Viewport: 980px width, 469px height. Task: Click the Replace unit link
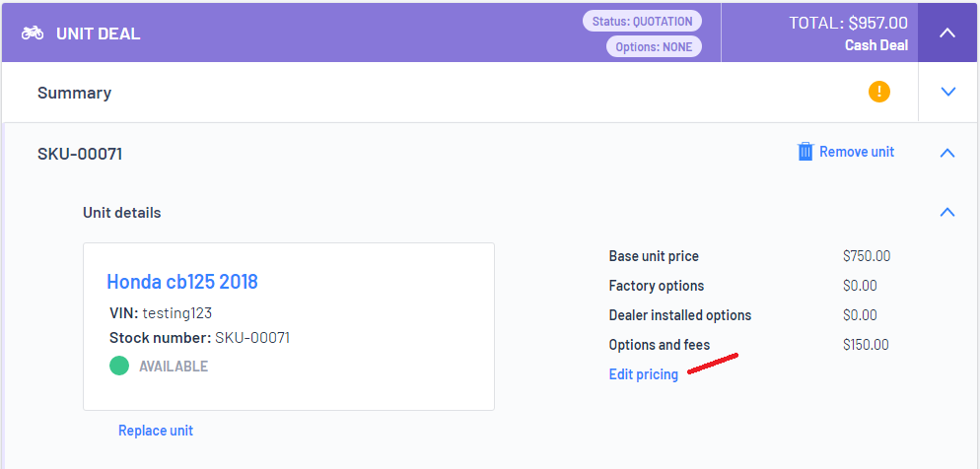click(x=156, y=431)
